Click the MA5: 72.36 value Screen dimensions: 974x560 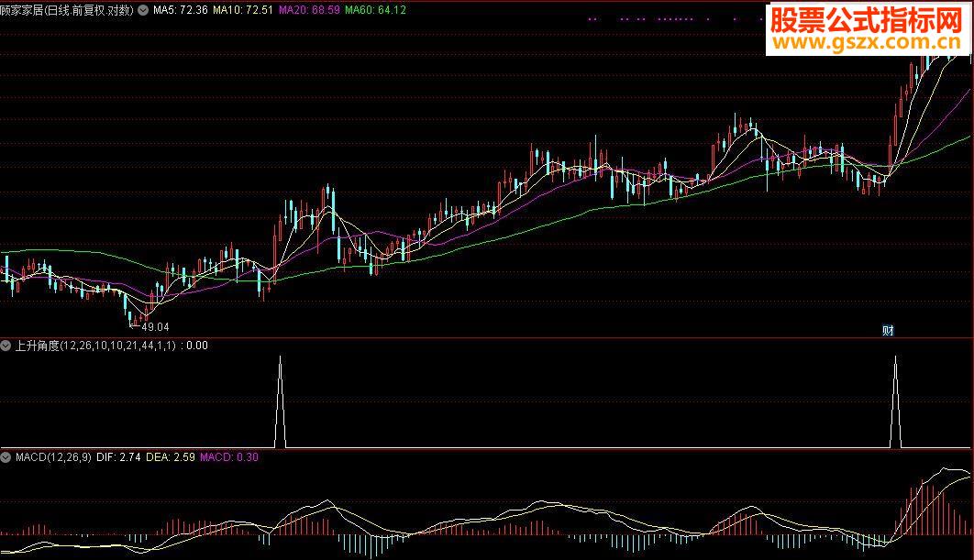point(180,10)
